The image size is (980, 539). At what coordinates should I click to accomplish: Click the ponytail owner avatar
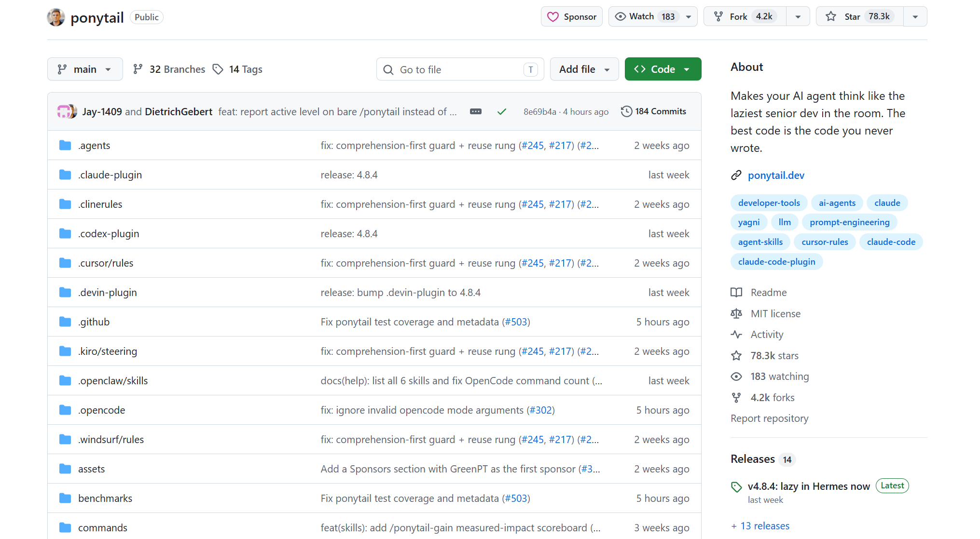56,17
